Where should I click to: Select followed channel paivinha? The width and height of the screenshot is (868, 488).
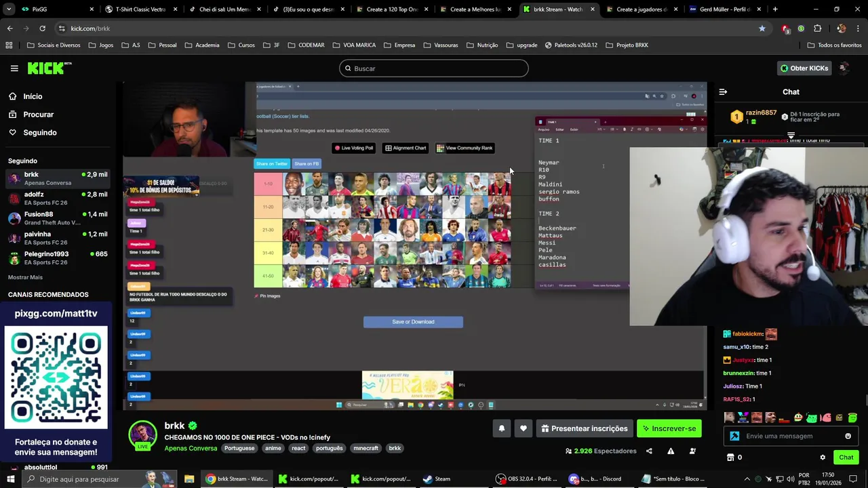58,238
